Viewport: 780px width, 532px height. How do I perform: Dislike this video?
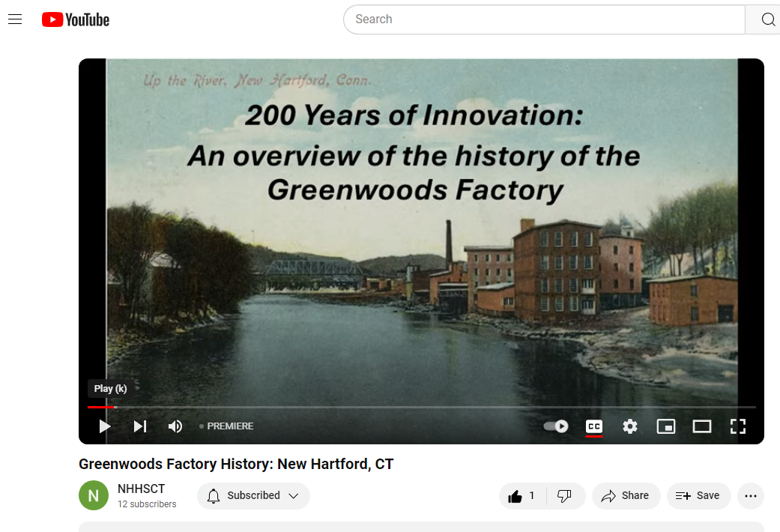[x=565, y=495]
